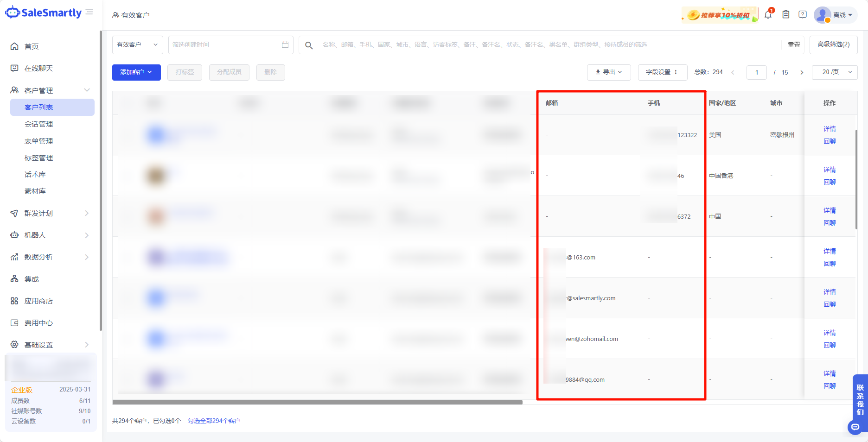Click the search magnifier icon
868x442 pixels.
pyautogui.click(x=309, y=45)
